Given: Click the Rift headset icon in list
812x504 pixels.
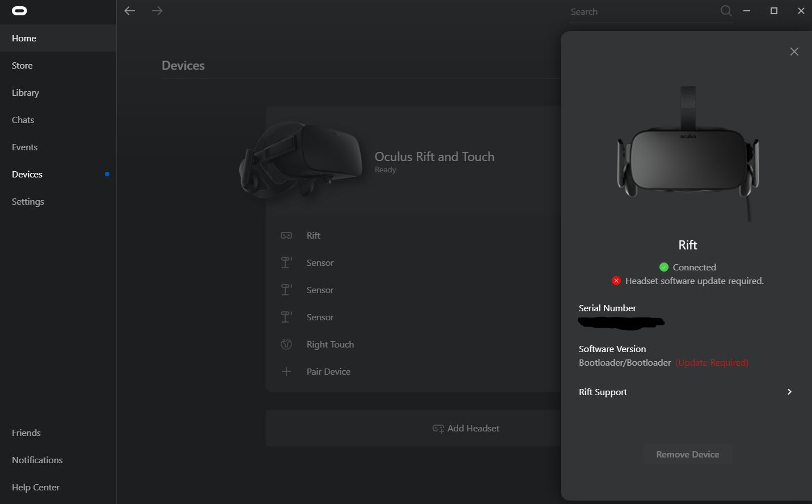Looking at the screenshot, I should click(286, 235).
